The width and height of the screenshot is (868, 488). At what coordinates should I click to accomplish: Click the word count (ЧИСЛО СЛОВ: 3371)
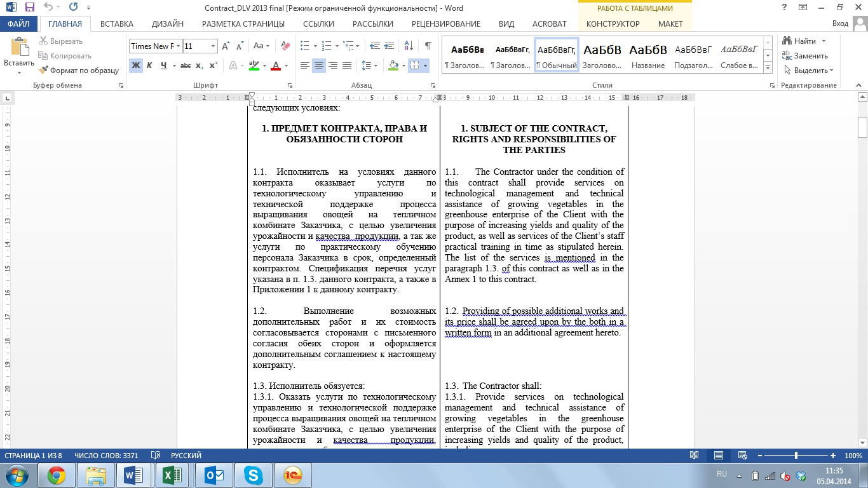point(106,456)
